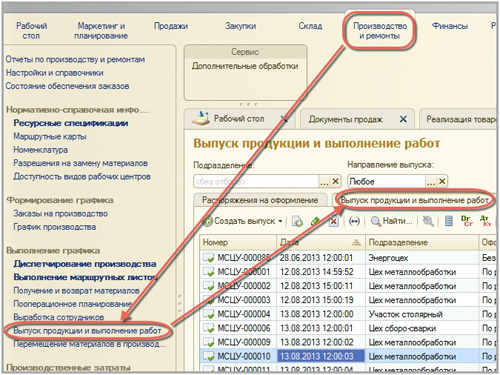This screenshot has width=500, height=375.
Task: Click the copy document icon with green plus
Action: (297, 221)
